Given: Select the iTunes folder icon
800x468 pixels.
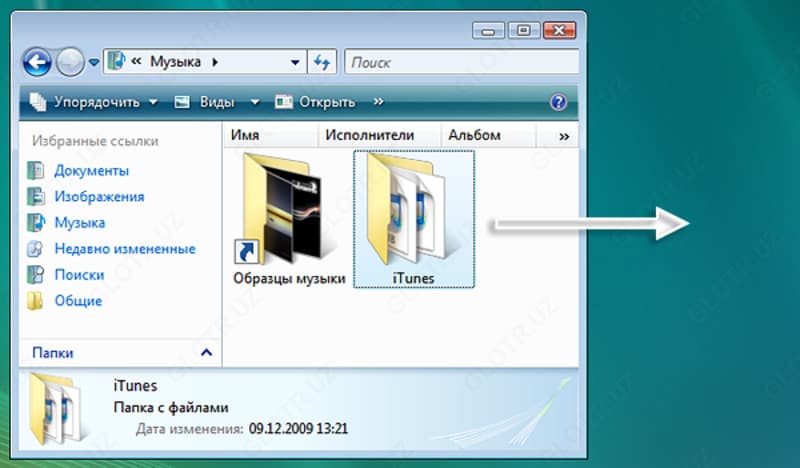Looking at the screenshot, I should click(x=413, y=210).
